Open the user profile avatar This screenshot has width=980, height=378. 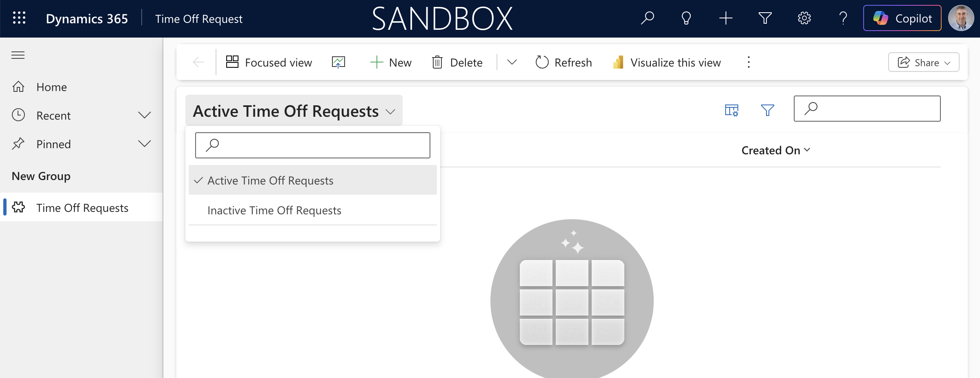961,18
